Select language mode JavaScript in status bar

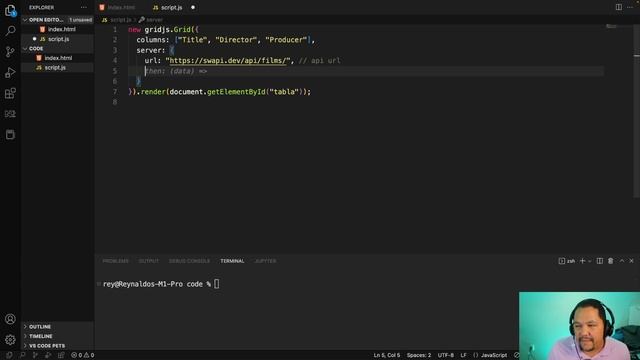tap(494, 355)
